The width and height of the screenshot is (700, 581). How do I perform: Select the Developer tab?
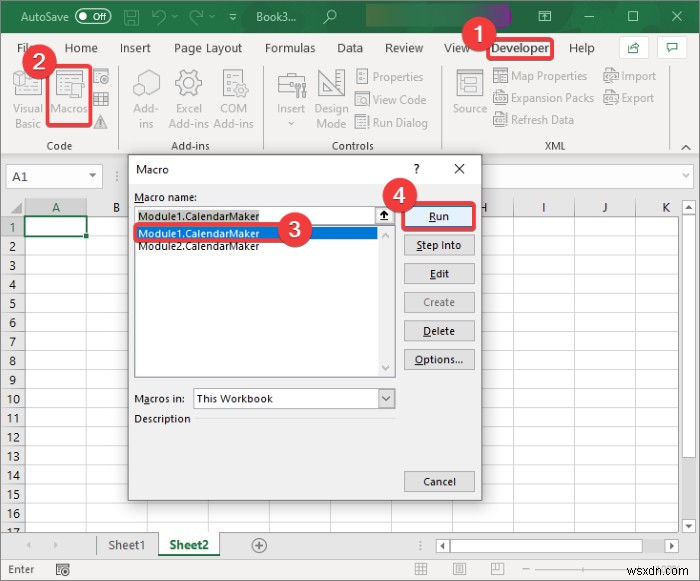pyautogui.click(x=520, y=48)
